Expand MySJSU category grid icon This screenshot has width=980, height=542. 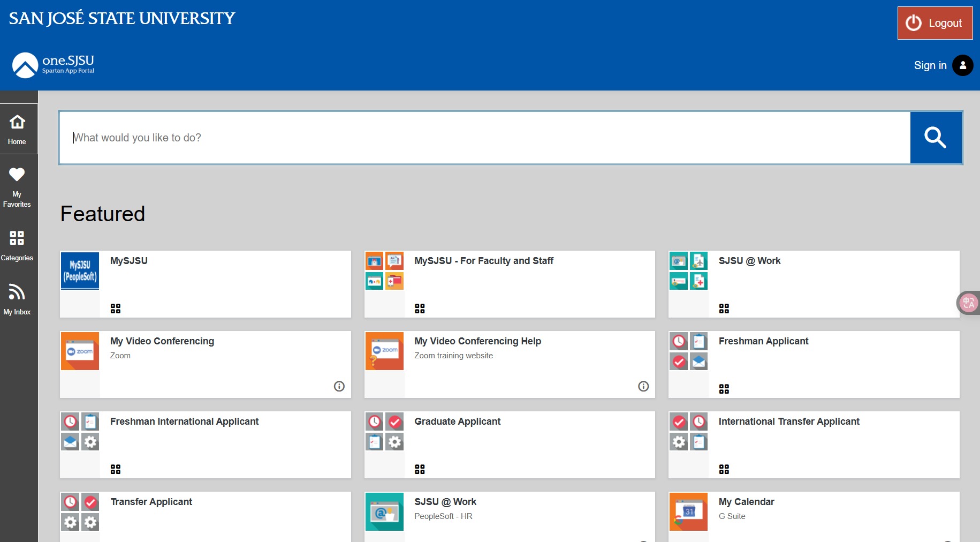116,308
